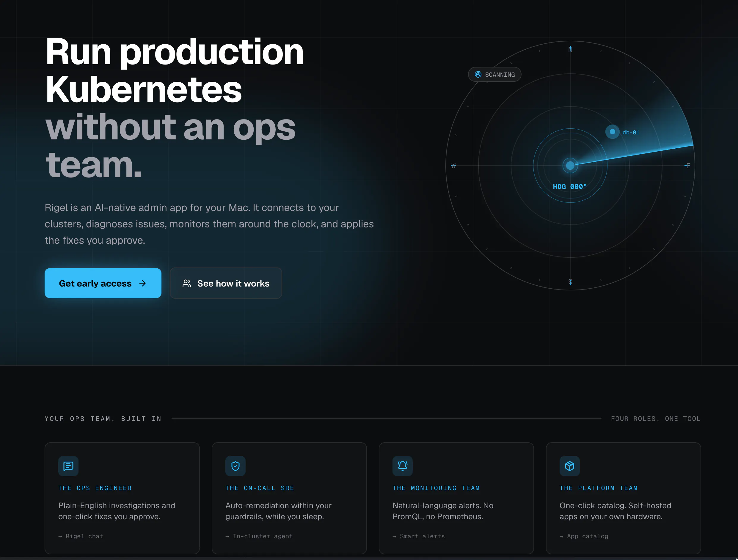Click the radar icon in the SCANNING badge
The image size is (738, 560).
[x=478, y=74]
